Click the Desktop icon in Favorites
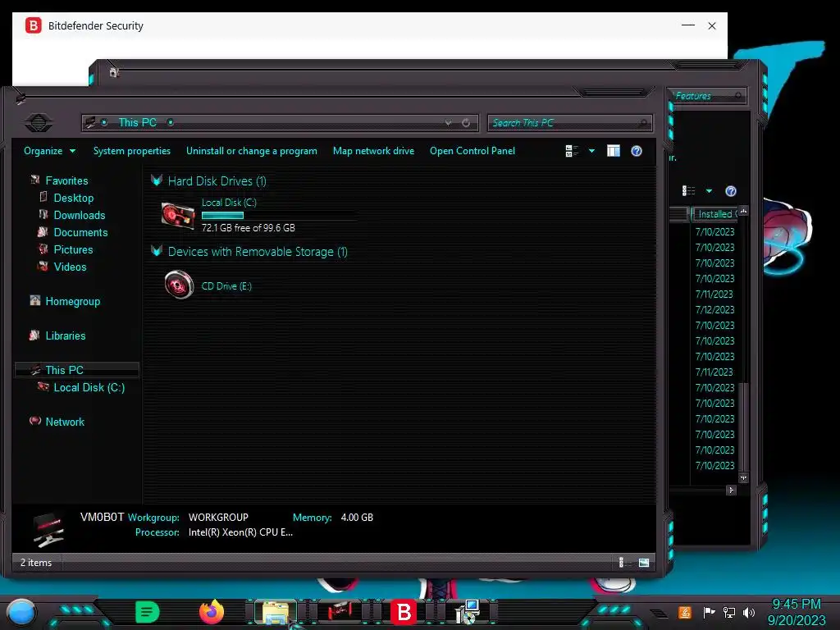The height and width of the screenshot is (630, 840). coord(43,197)
